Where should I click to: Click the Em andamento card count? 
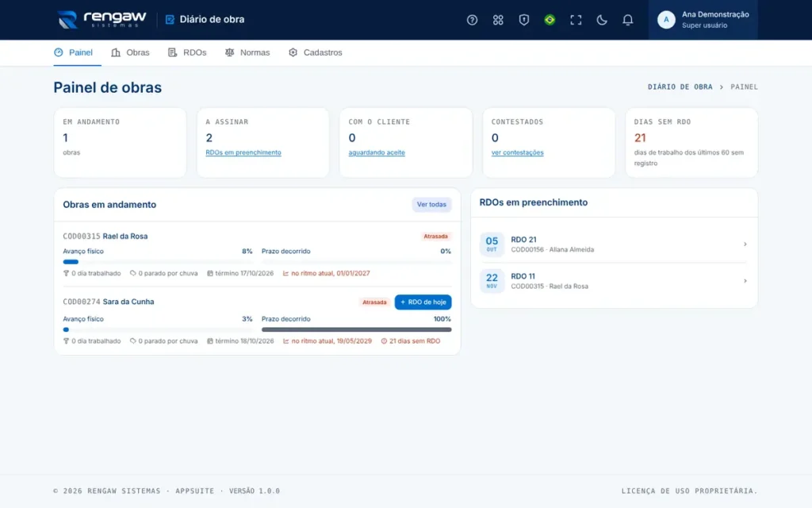(x=65, y=138)
